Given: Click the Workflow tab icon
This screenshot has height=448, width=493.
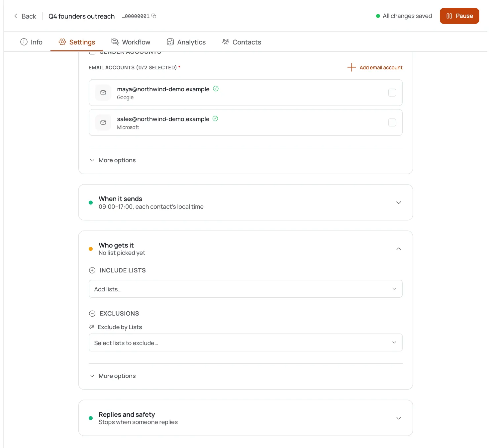Looking at the screenshot, I should (x=115, y=42).
